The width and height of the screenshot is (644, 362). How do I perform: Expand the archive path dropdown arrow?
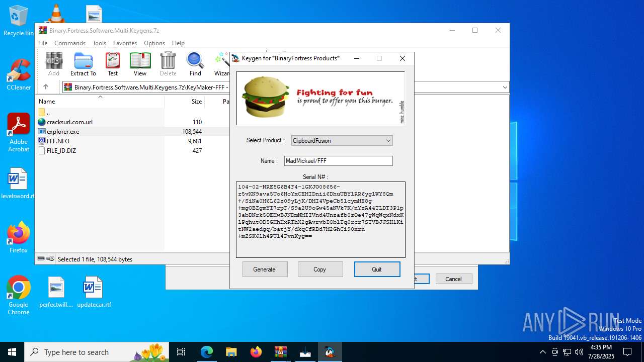(505, 87)
